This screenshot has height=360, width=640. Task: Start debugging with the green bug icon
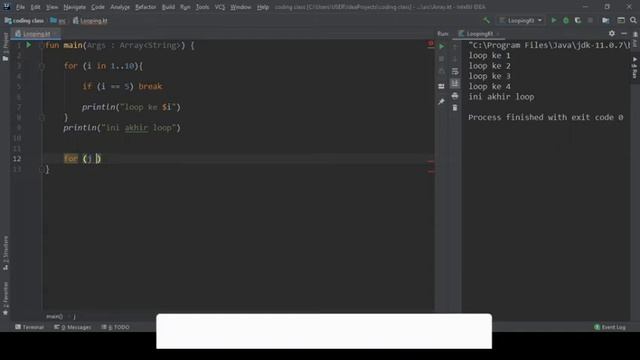[566, 20]
